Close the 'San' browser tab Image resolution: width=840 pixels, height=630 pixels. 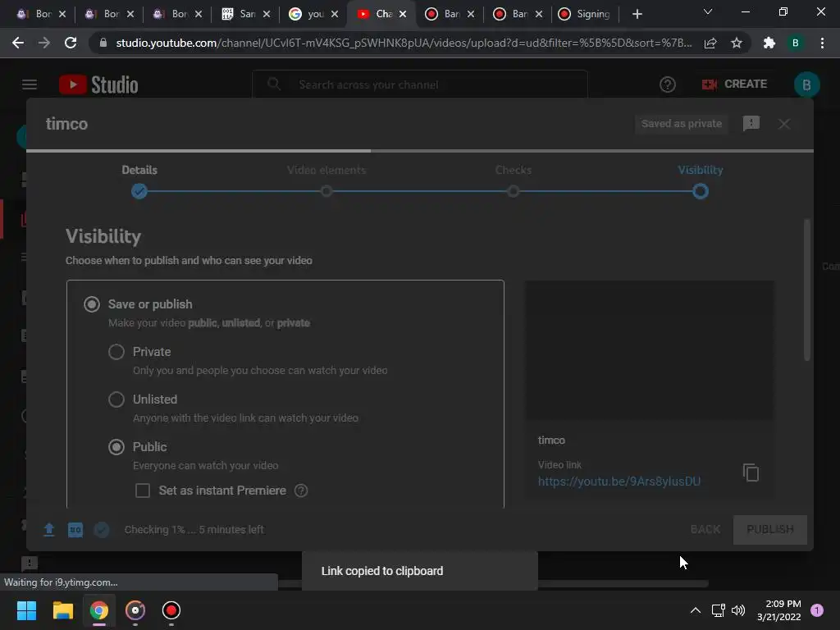[x=267, y=14]
